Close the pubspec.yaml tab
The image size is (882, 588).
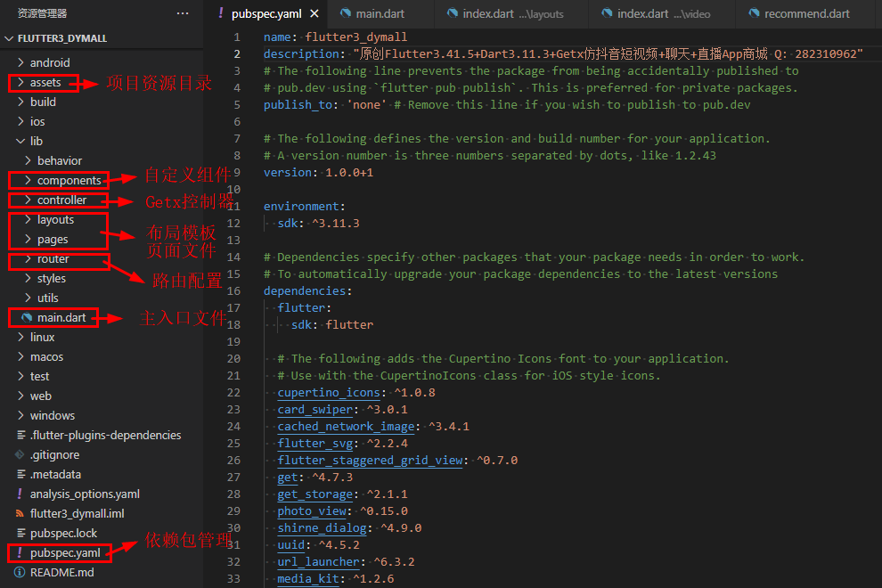click(x=314, y=13)
